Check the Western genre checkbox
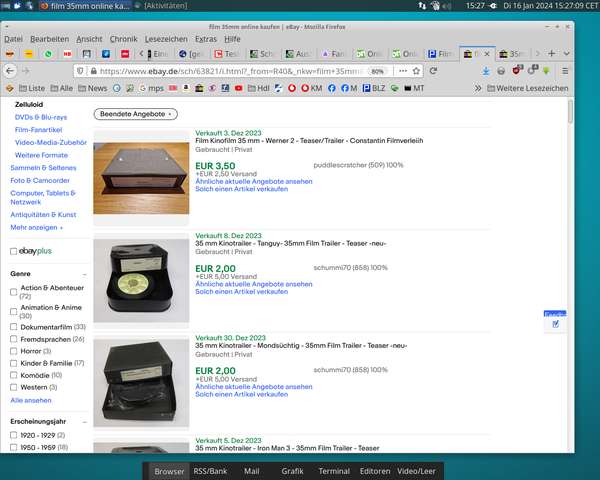Screen dimensions: 600x480 (x=14, y=387)
